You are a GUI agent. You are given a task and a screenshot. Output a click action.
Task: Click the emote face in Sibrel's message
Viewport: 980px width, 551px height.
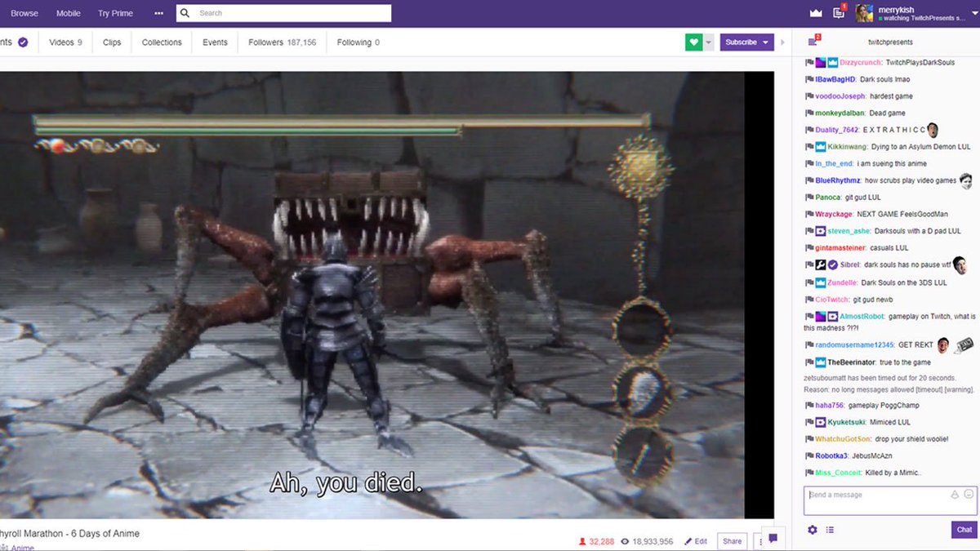pyautogui.click(x=960, y=264)
